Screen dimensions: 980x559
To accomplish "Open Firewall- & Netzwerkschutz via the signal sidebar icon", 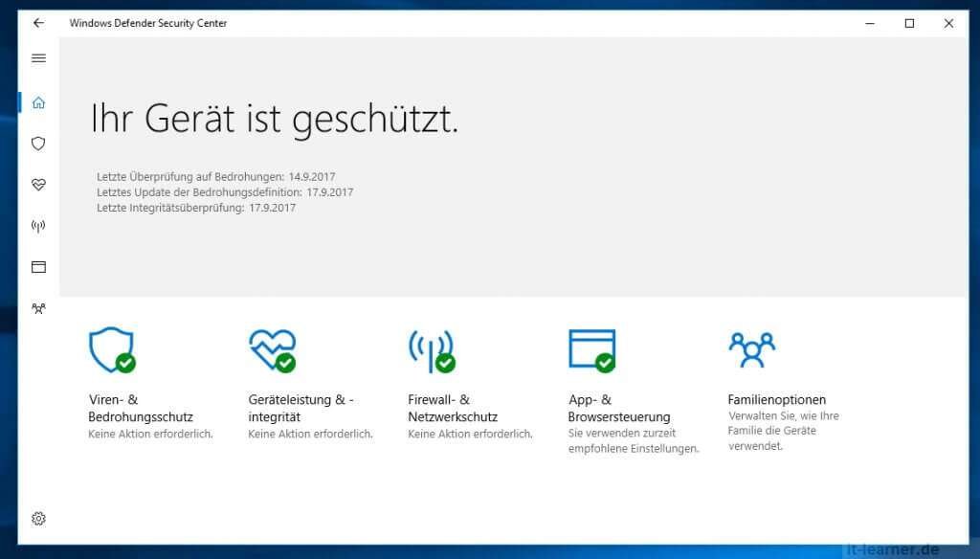I will tap(38, 226).
